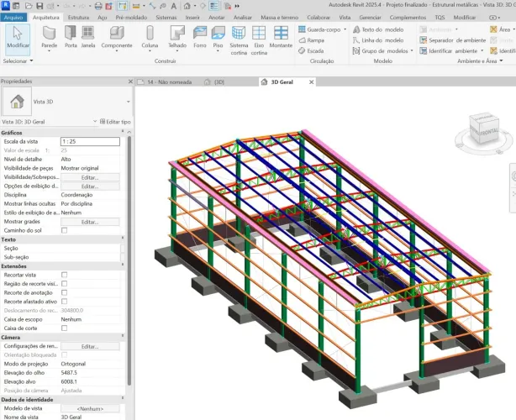Viewport: 516px width, 420px height.
Task: Choose Linha do modelo tool
Action: [x=378, y=40]
